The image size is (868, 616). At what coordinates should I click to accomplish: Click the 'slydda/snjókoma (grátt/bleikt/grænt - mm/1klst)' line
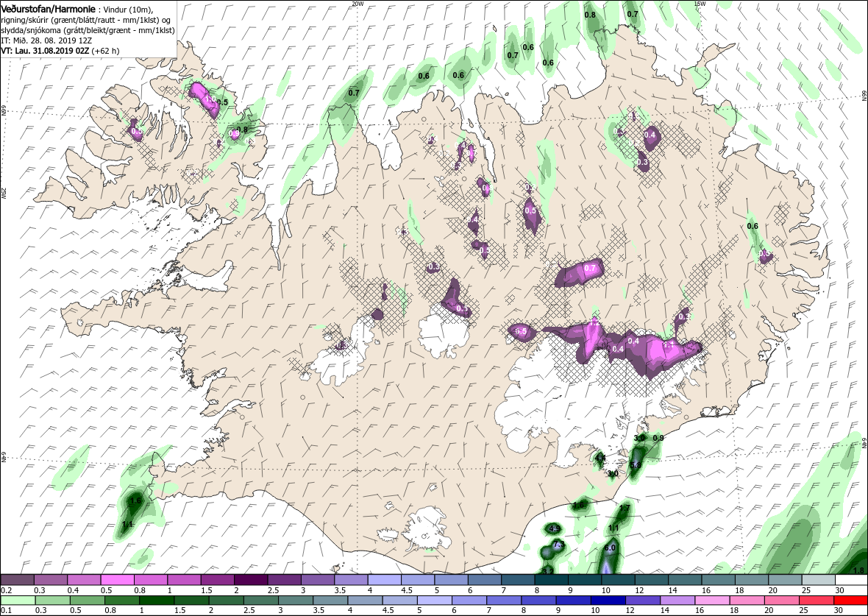click(88, 30)
